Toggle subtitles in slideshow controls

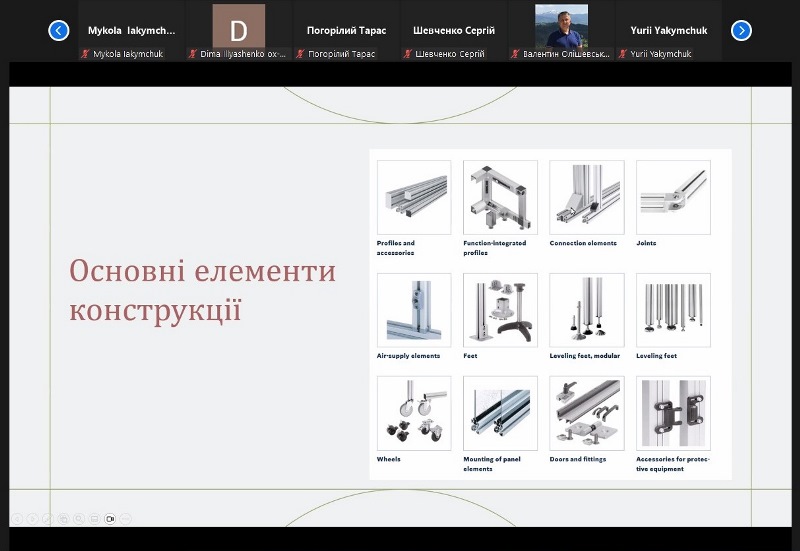click(94, 519)
